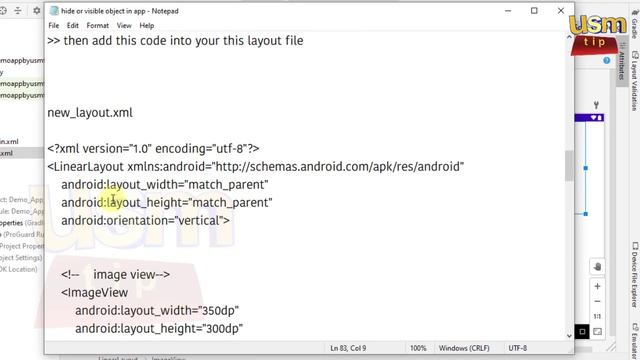
Task: Click the xml version declaration line
Action: (x=153, y=149)
